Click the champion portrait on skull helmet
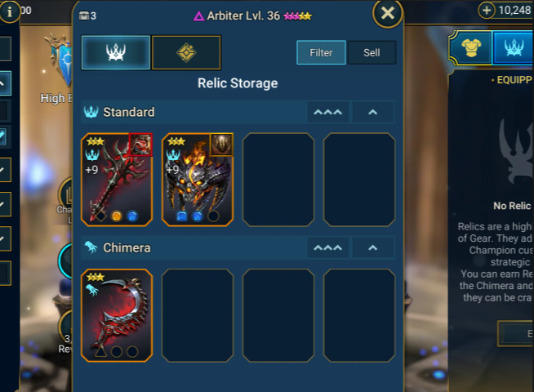 (222, 145)
